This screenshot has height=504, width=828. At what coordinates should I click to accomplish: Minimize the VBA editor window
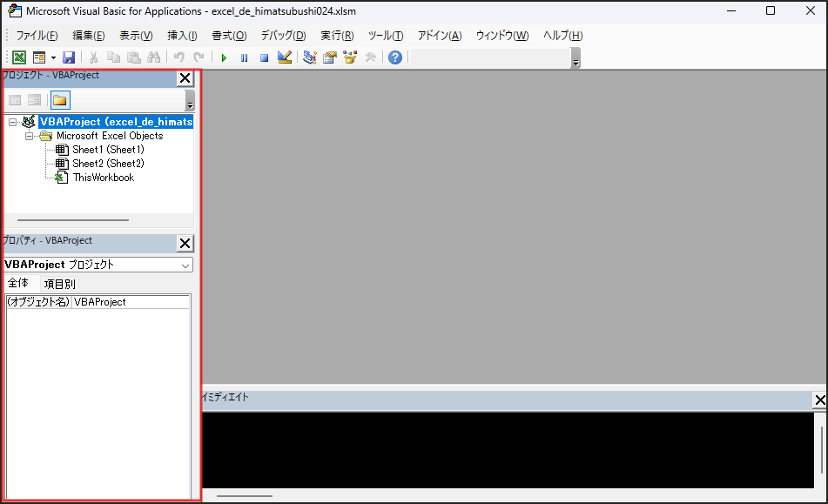click(x=731, y=11)
